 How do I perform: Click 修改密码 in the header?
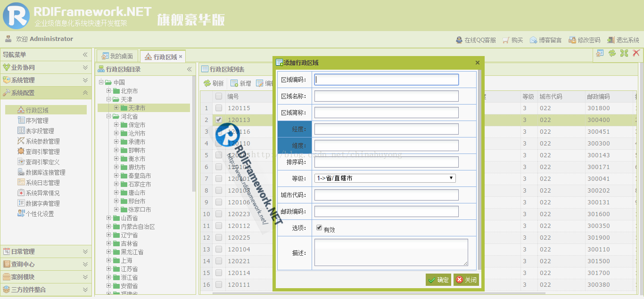click(585, 40)
